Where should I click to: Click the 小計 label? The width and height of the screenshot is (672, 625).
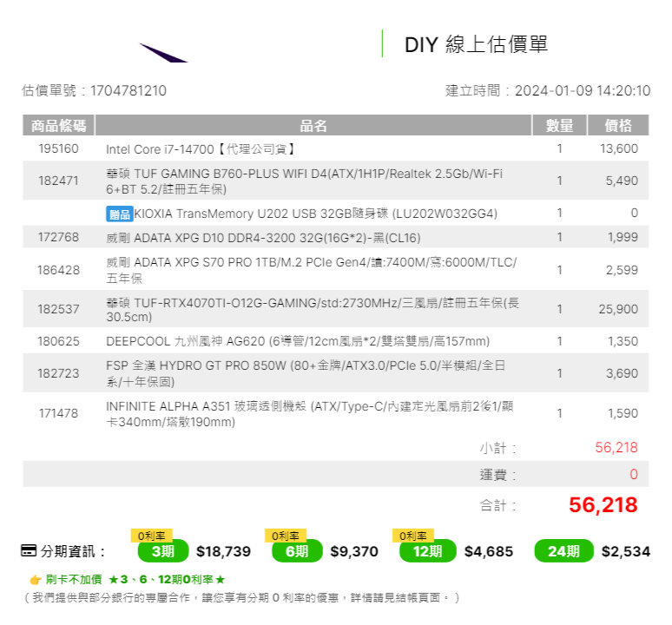[x=497, y=448]
